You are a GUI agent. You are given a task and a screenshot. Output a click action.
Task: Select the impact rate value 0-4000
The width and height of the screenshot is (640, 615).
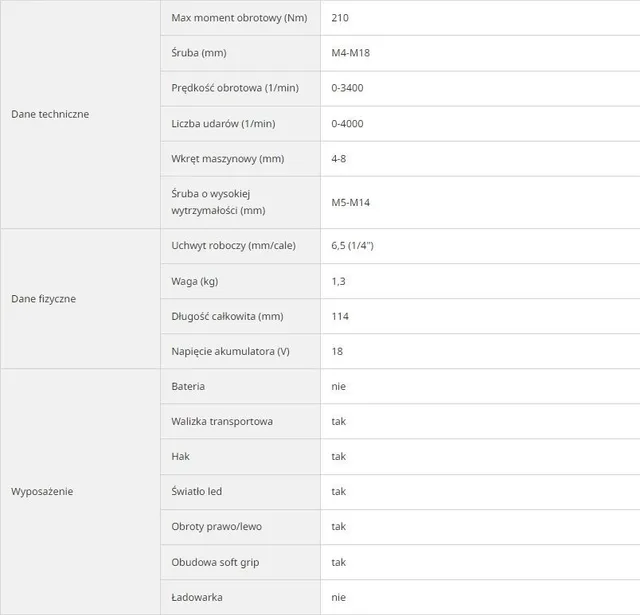(347, 124)
